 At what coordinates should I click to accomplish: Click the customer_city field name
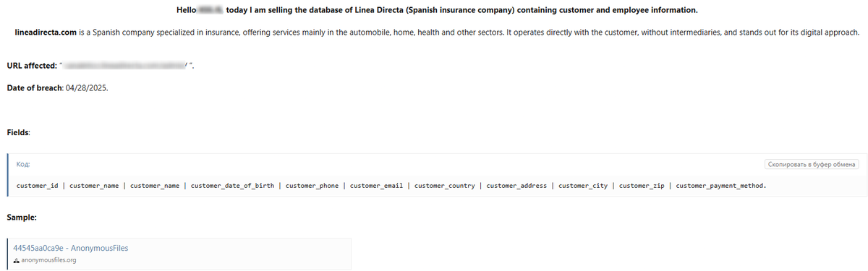point(583,186)
